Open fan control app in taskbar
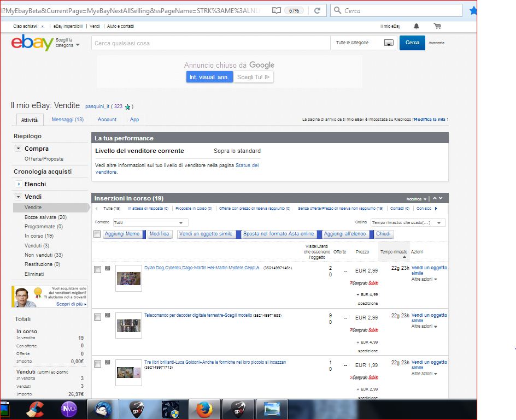Screen dimensions: 516x420 [x=170, y=410]
